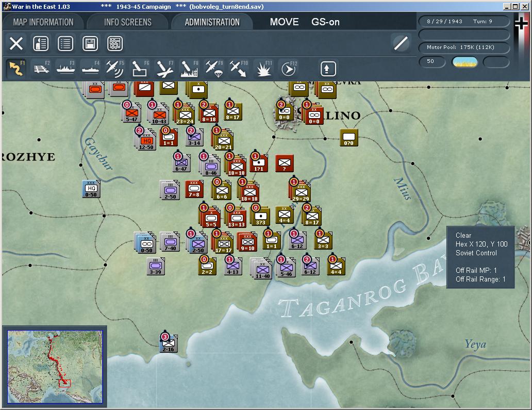532x410 pixels.
Task: Choose the F5 air recon mode
Action: click(114, 68)
